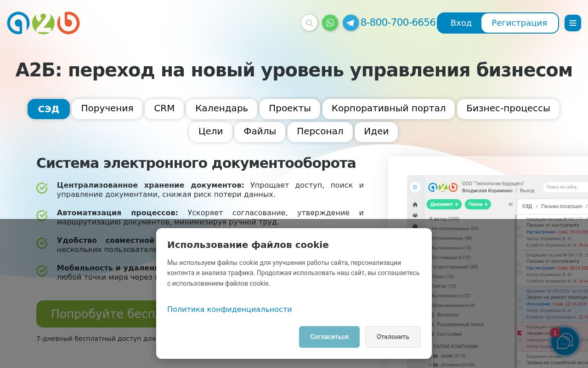Switch to the CRM tab
Image resolution: width=588 pixels, height=368 pixels.
pos(164,109)
